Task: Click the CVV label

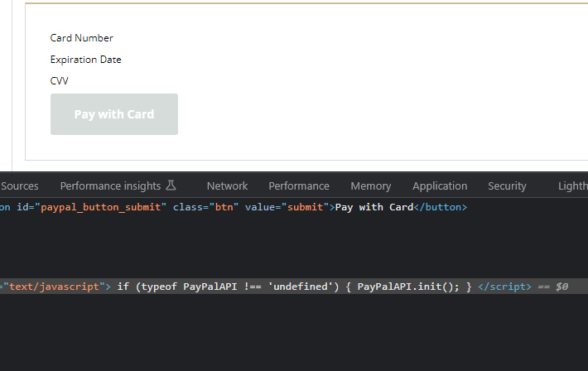Action: 60,81
